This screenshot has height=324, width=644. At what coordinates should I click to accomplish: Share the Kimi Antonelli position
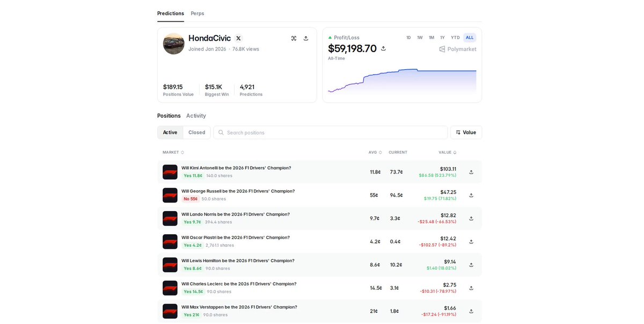tap(471, 172)
